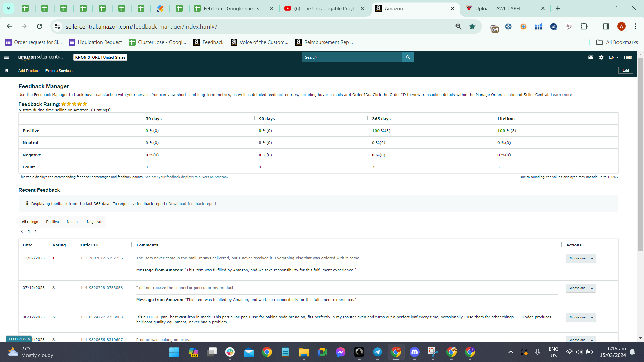Click the amazon seller central logo
Screen dimensions: 644x362
click(x=41, y=57)
